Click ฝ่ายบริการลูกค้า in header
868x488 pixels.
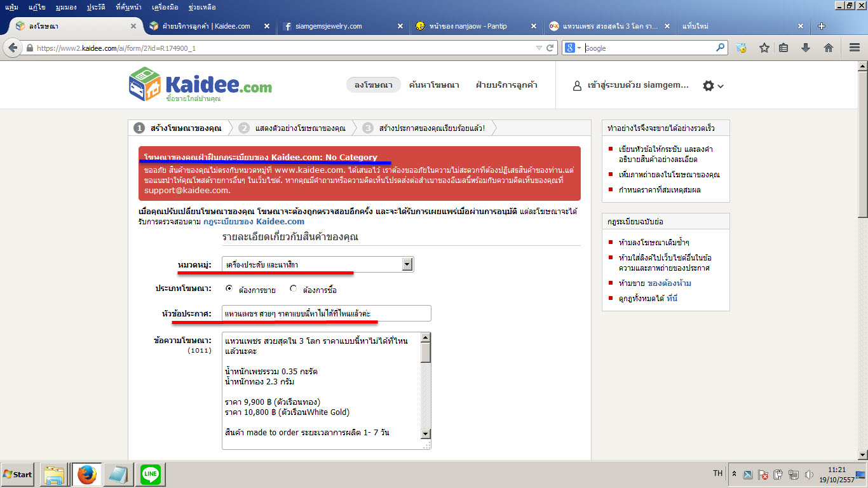tap(506, 85)
